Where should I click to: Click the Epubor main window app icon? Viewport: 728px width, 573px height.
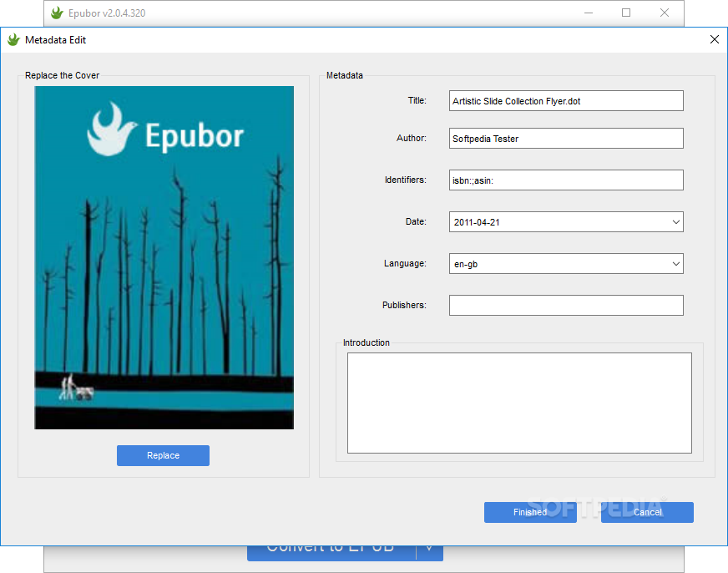point(57,13)
